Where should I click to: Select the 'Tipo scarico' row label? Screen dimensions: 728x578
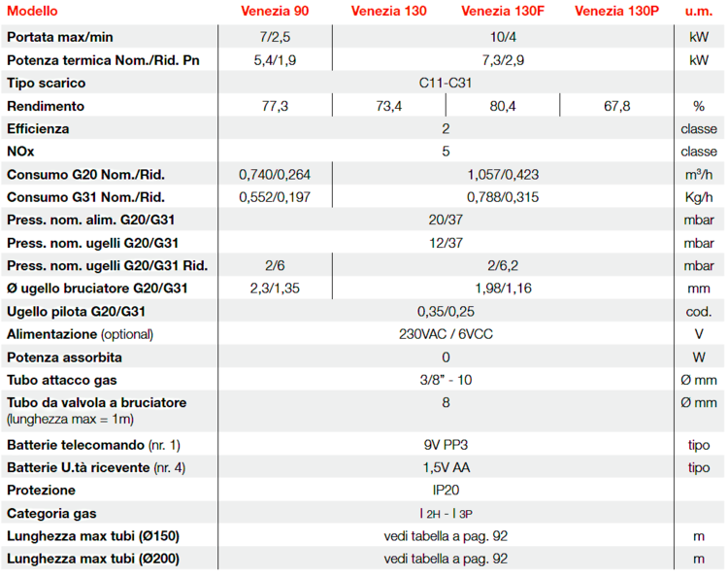[46, 84]
